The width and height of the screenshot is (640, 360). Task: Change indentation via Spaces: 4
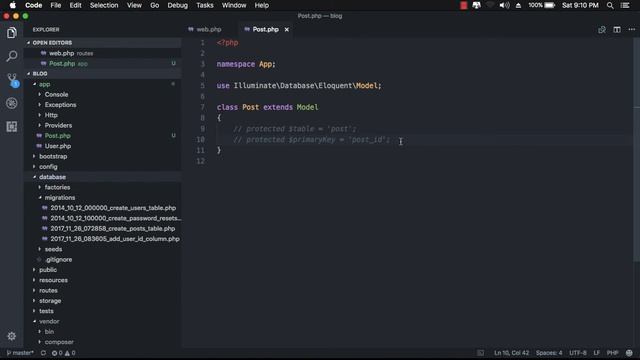click(x=549, y=353)
